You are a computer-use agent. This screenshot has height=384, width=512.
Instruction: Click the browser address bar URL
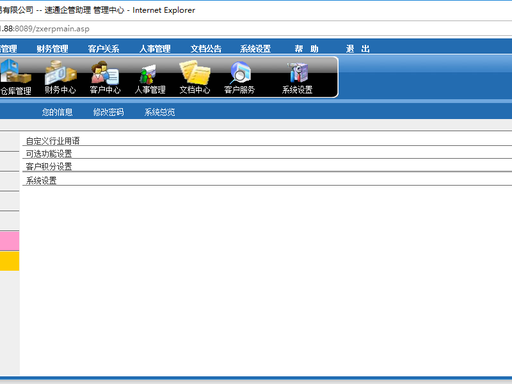(45, 29)
